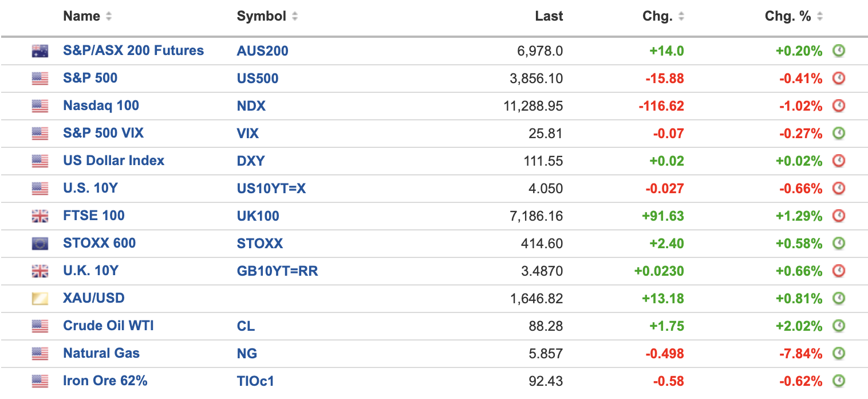The height and width of the screenshot is (399, 868).
Task: Open the US Dollar Index link
Action: pos(113,161)
